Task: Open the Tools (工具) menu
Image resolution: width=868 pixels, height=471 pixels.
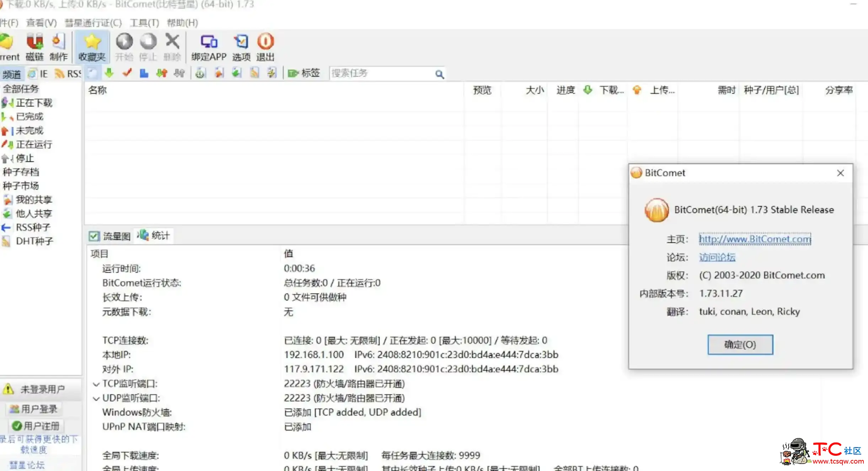Action: (144, 23)
